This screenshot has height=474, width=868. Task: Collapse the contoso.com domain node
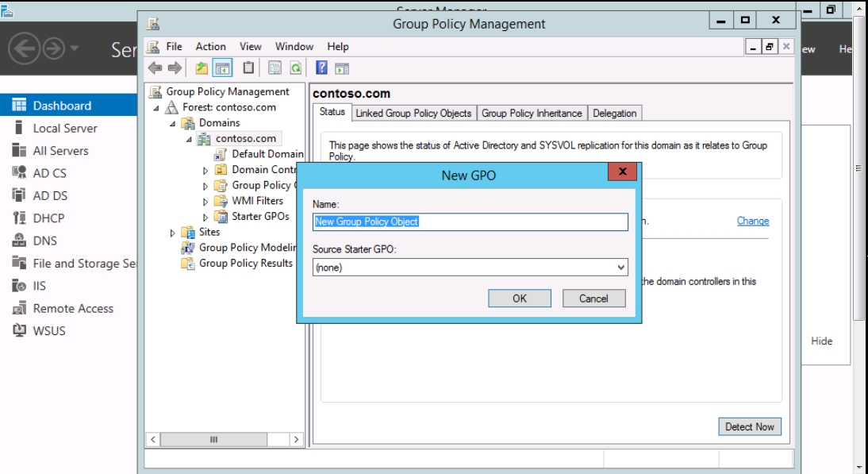190,139
